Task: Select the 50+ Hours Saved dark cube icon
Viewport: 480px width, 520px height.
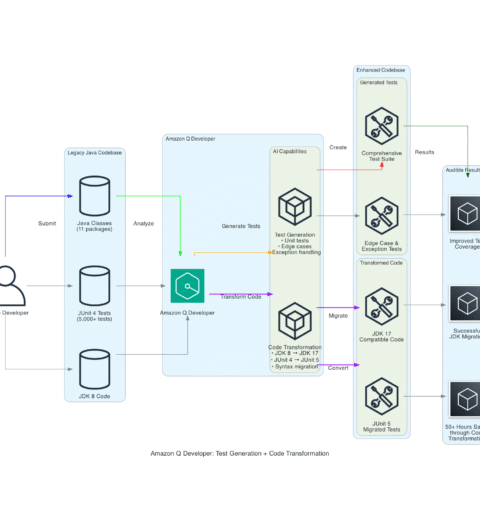Action: tap(465, 399)
